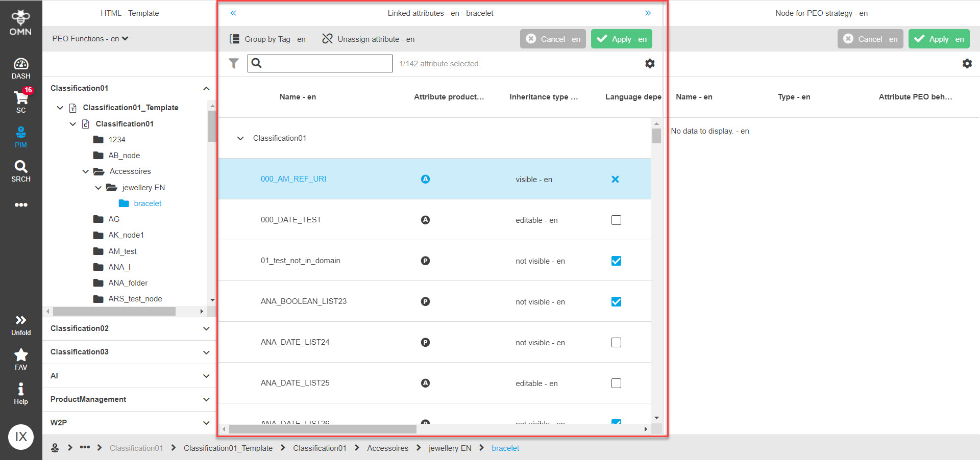980x460 pixels.
Task: Open the filter funnel icon
Action: 234,63
